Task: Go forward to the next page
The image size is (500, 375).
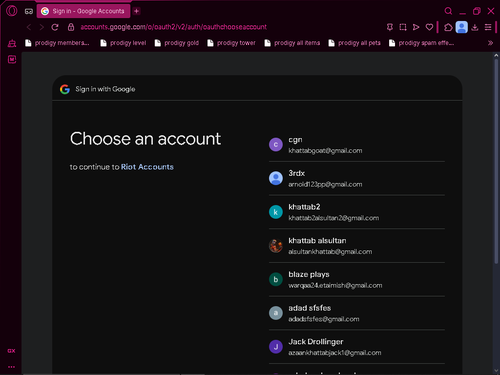Action: pyautogui.click(x=42, y=27)
